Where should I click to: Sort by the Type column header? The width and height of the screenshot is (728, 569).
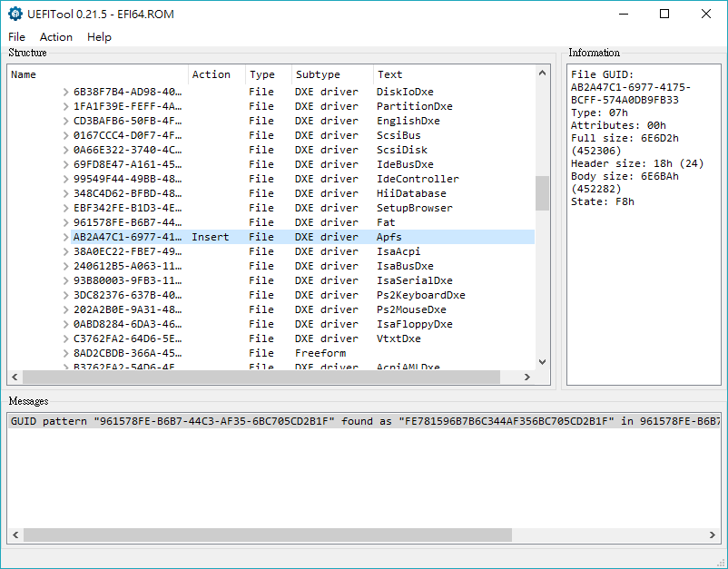(269, 74)
